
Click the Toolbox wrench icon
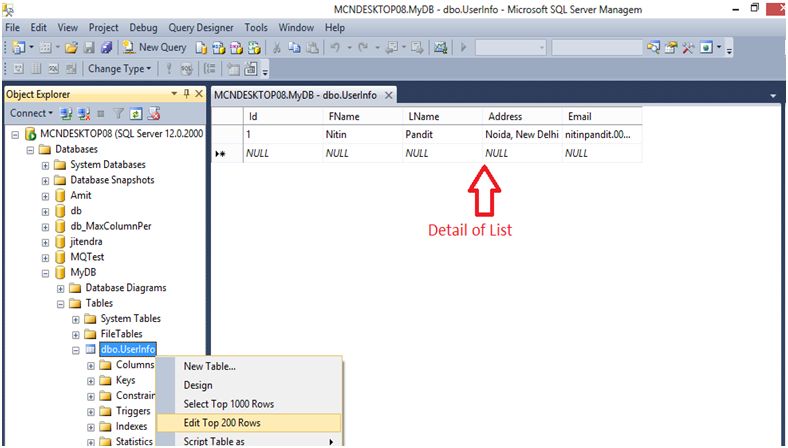(x=688, y=48)
